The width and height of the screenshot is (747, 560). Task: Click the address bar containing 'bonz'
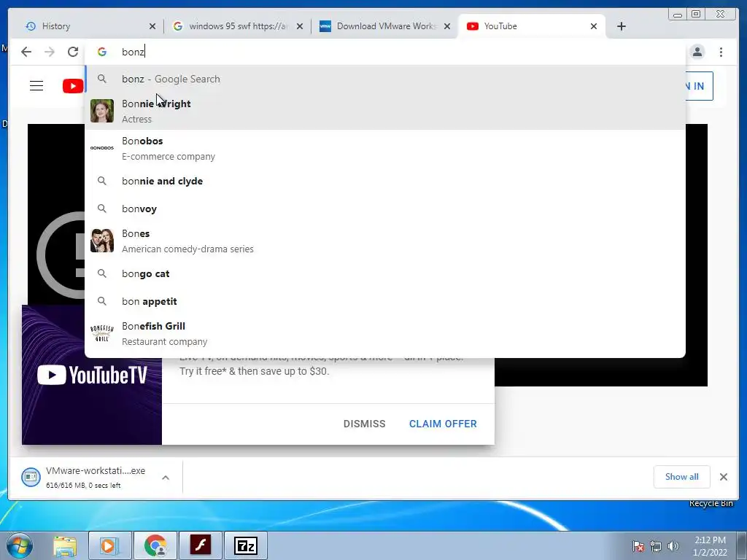[385, 52]
